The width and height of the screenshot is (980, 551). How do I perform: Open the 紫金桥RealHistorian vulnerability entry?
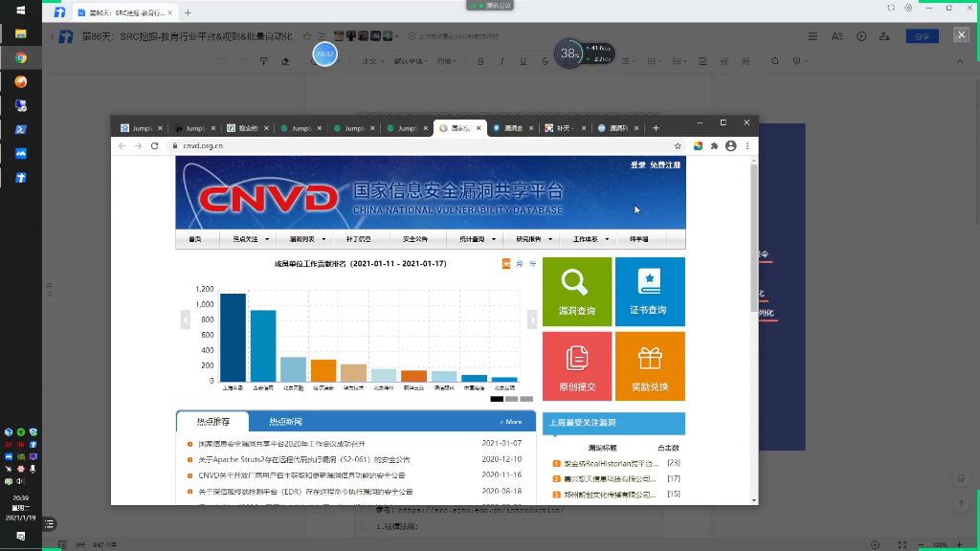click(611, 464)
